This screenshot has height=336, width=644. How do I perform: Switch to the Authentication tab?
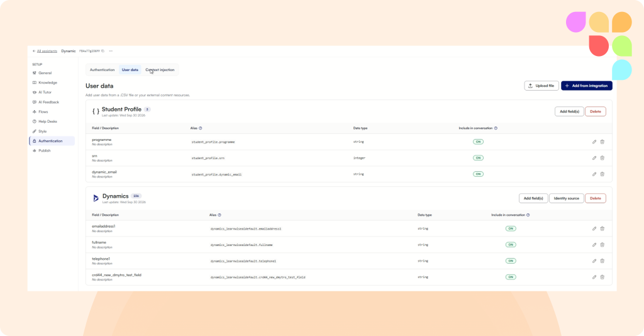coord(103,70)
